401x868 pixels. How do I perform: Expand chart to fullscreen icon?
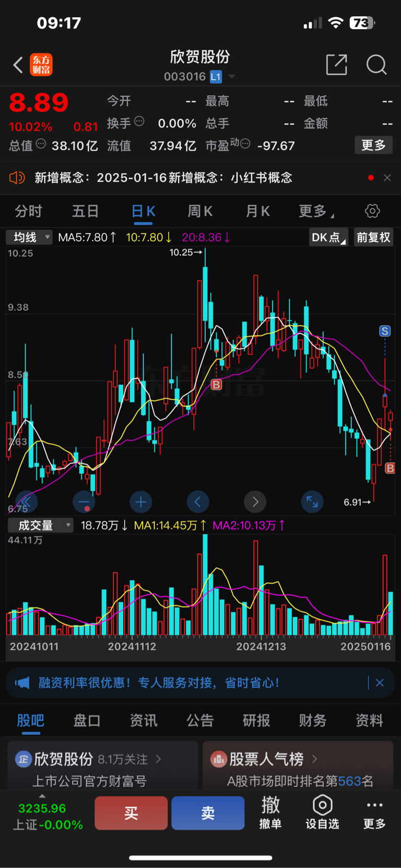312,502
